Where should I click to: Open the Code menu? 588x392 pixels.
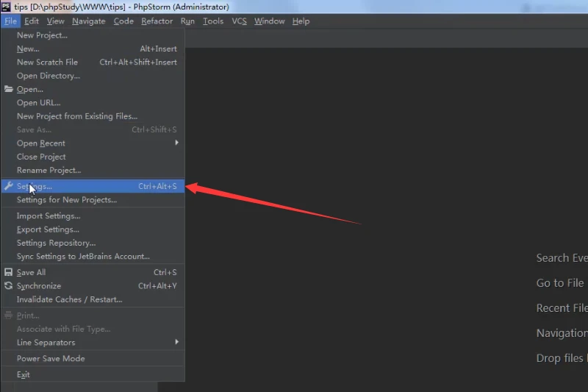(123, 21)
